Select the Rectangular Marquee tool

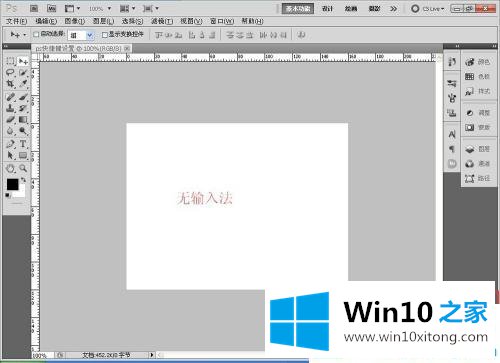coord(10,61)
